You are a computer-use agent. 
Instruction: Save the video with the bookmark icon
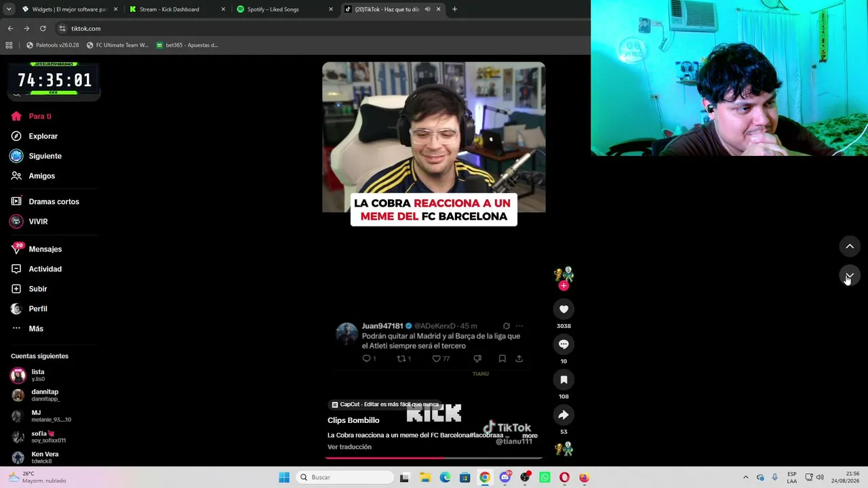point(564,380)
